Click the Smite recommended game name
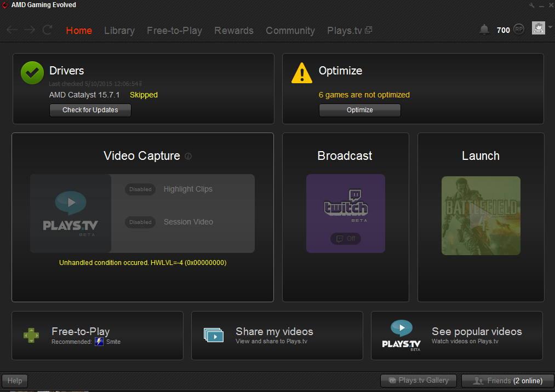This screenshot has height=392, width=555. 113,342
